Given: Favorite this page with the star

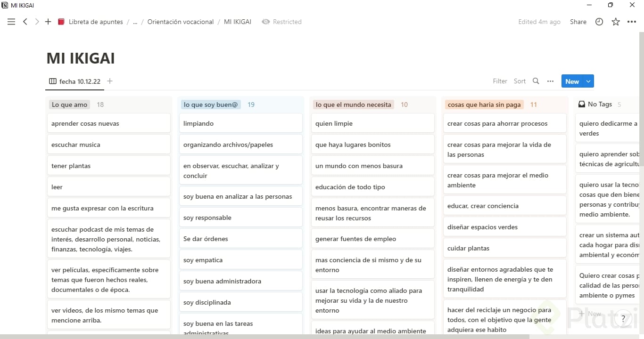Looking at the screenshot, I should click(x=616, y=22).
